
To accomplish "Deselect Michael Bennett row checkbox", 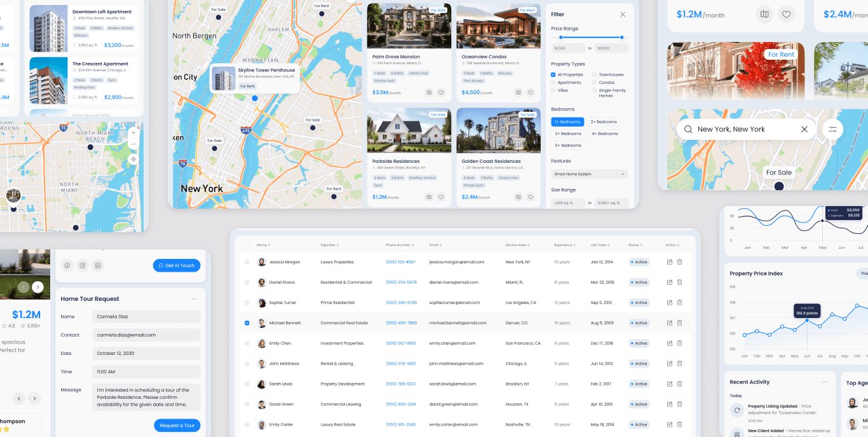I will 247,323.
